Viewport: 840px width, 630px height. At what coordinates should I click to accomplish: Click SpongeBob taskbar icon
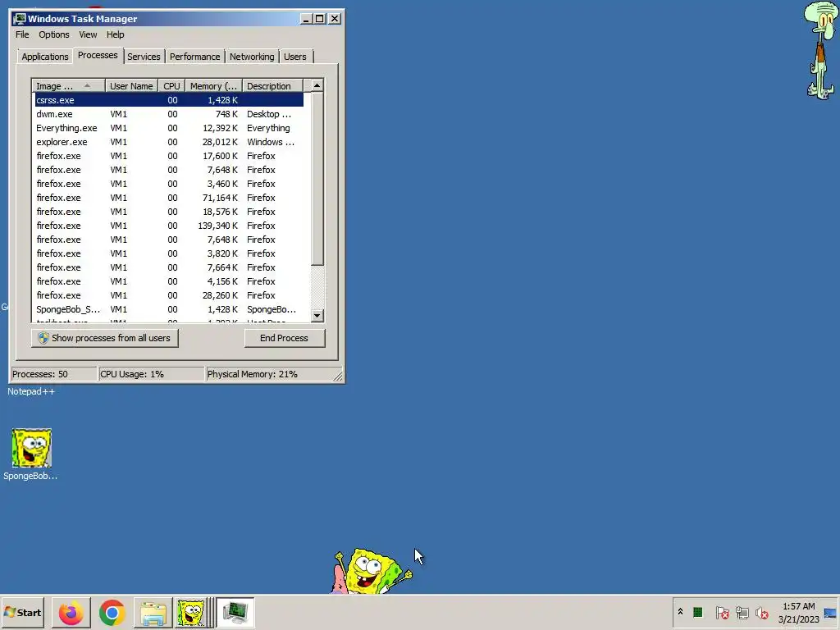click(190, 613)
